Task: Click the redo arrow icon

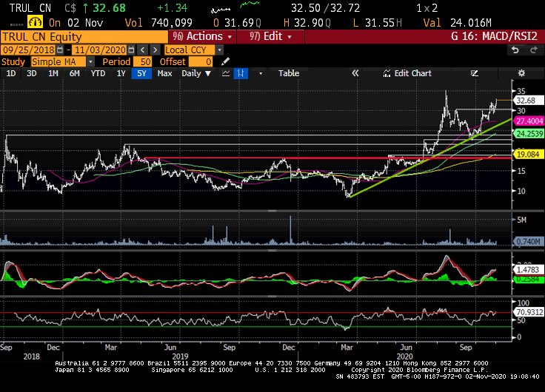Action: (x=534, y=50)
